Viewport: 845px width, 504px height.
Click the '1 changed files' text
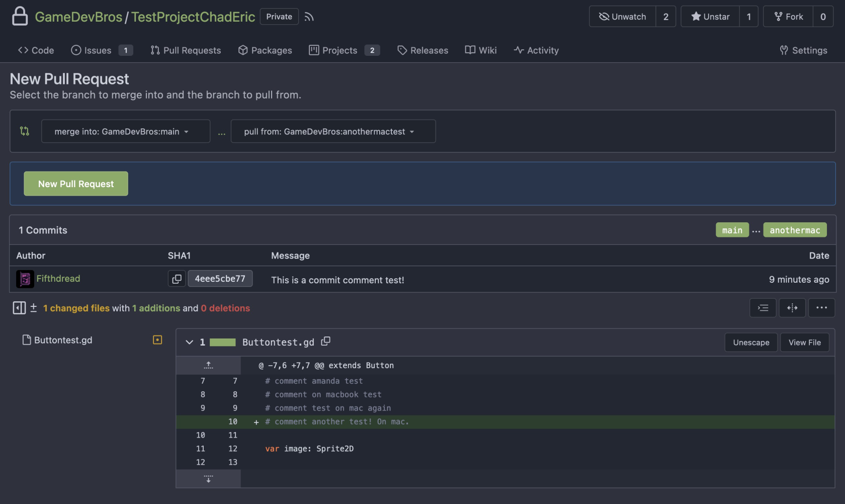tap(76, 308)
